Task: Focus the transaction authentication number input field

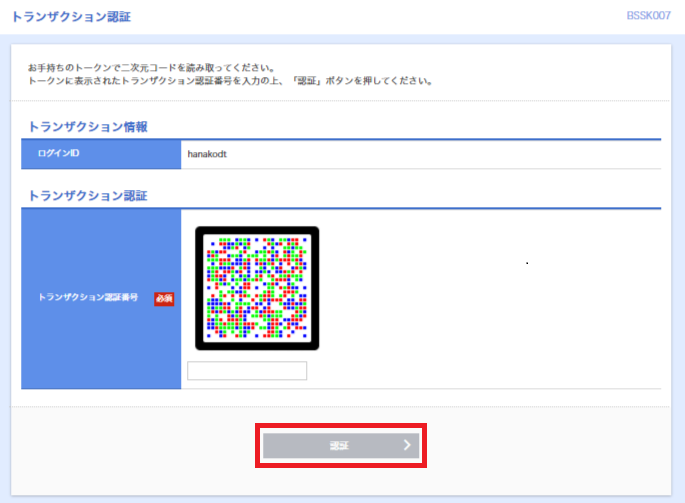Action: pyautogui.click(x=247, y=371)
